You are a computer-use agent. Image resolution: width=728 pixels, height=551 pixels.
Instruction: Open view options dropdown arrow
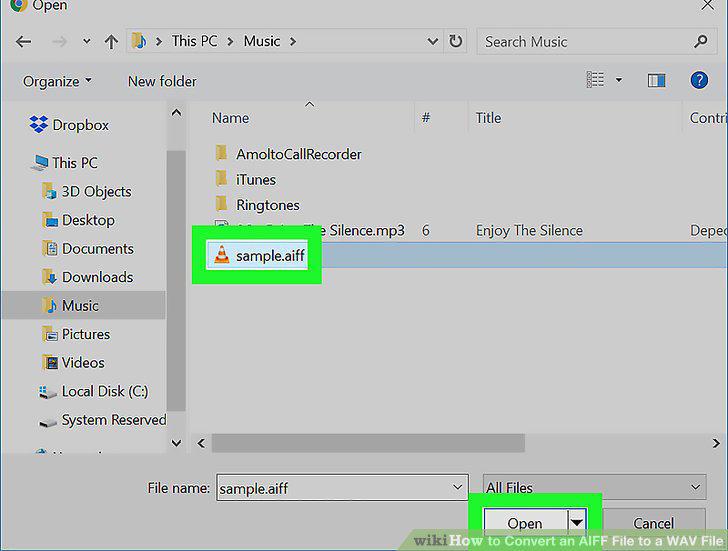point(619,80)
